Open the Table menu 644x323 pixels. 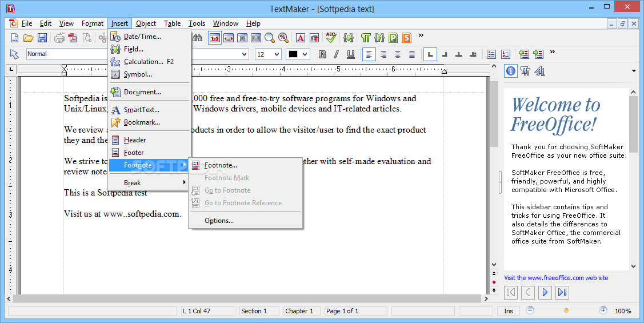[172, 23]
